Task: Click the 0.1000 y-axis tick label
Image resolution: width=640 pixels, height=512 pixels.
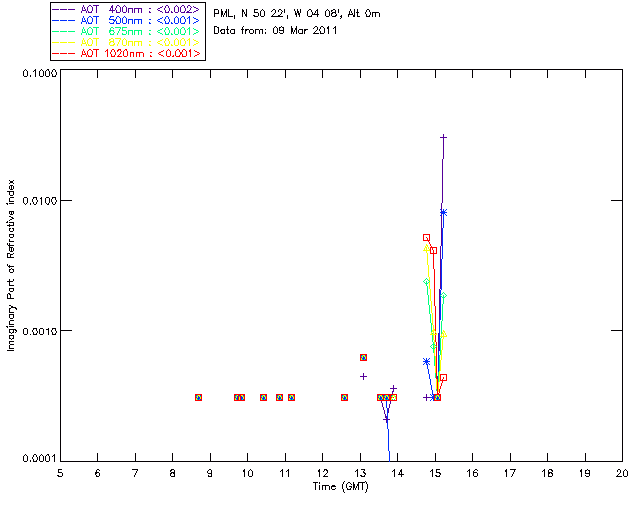Action: [x=39, y=73]
